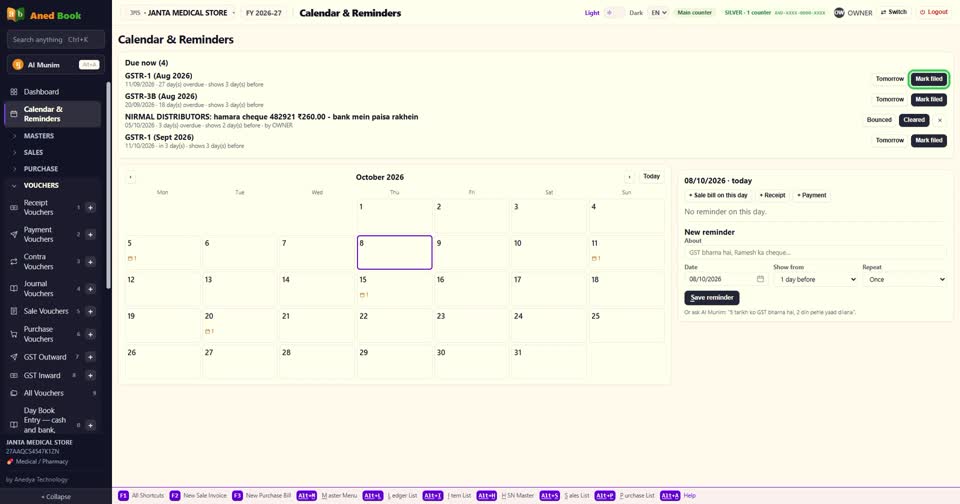
Task: Click reminder marker on October 20
Action: 209,331
